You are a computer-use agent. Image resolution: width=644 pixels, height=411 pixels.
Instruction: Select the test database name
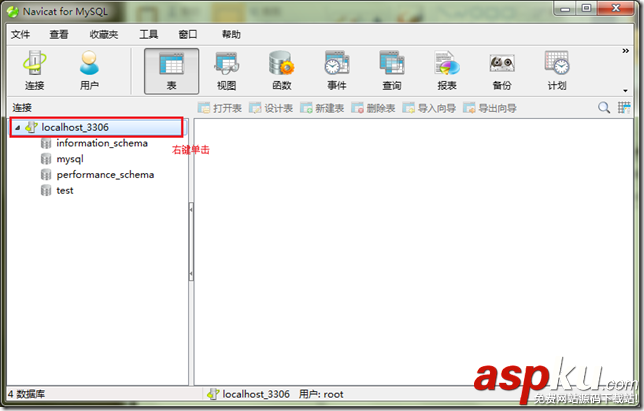[65, 191]
